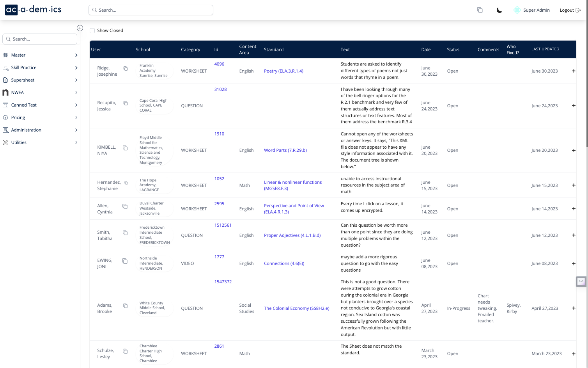Click the LAST UPDATED column header
This screenshot has height=368, width=588.
(545, 49)
